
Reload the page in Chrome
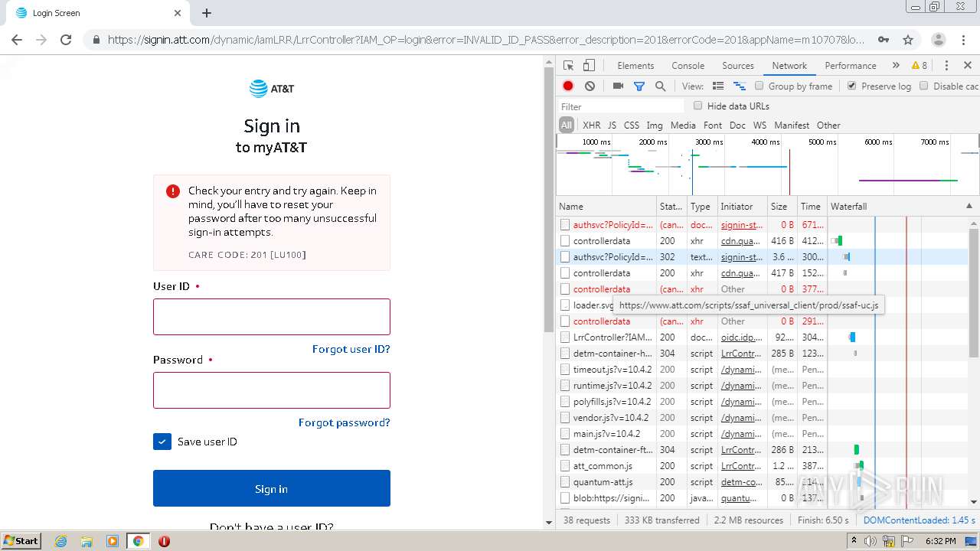point(66,40)
